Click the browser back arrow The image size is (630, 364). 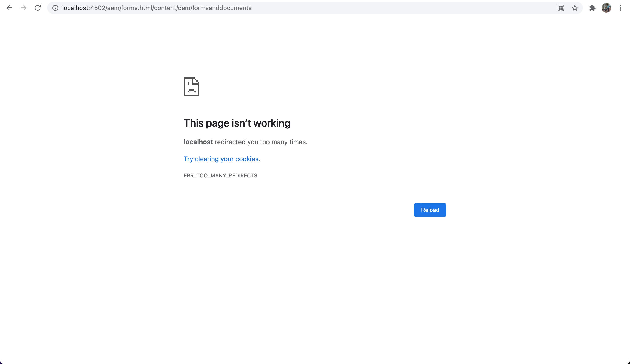coord(9,8)
